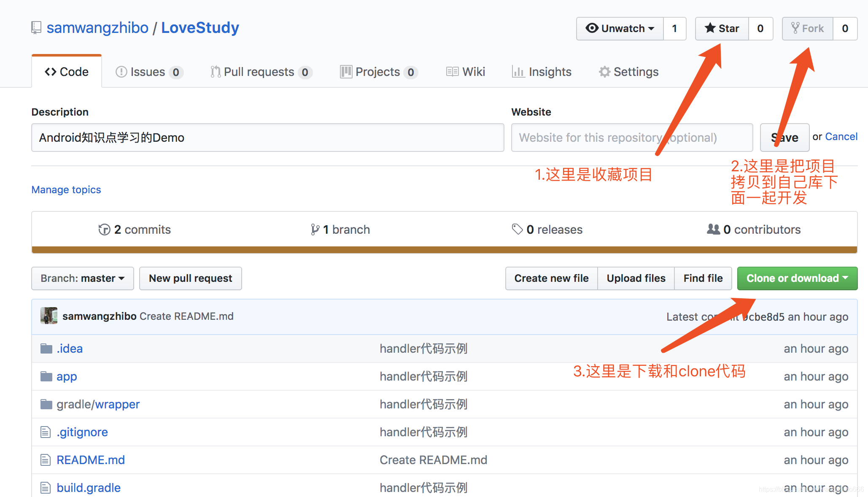
Task: Click the forks count 0
Action: 845,29
